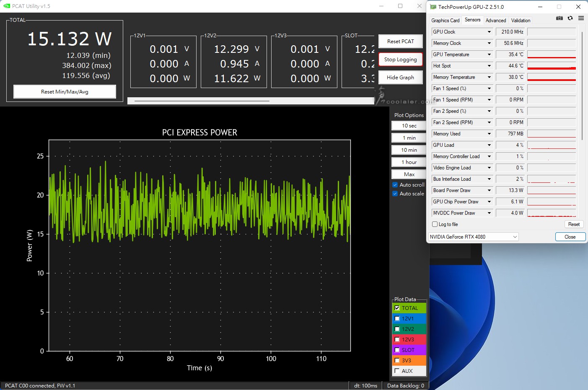
Task: Expand the GPU Temperature sensor dropdown
Action: pyautogui.click(x=489, y=55)
